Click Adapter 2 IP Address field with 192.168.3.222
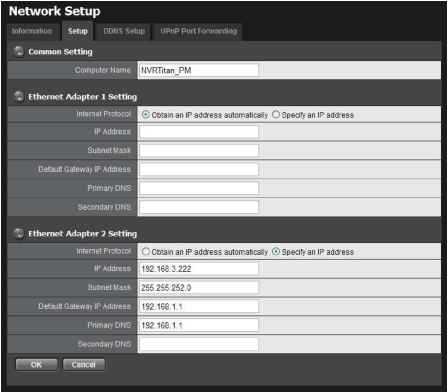448x392 pixels. (x=199, y=269)
